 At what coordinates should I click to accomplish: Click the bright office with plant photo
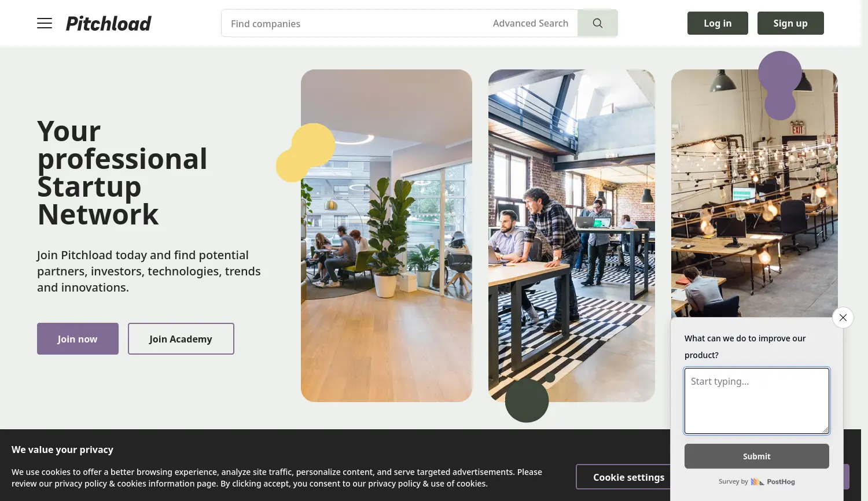[387, 235]
